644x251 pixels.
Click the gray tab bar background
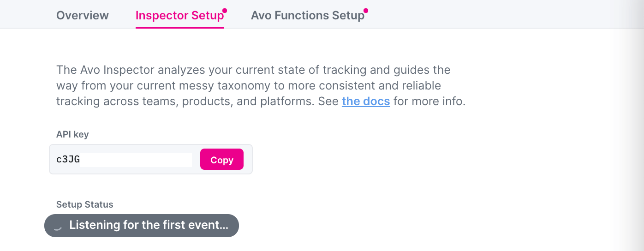[x=484, y=14]
